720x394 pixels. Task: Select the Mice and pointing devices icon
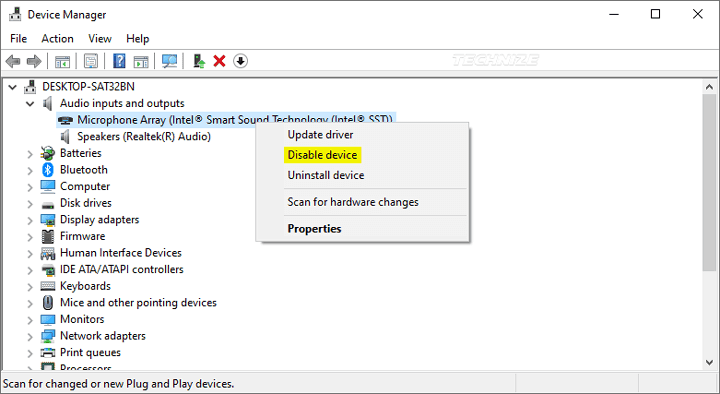pos(48,303)
